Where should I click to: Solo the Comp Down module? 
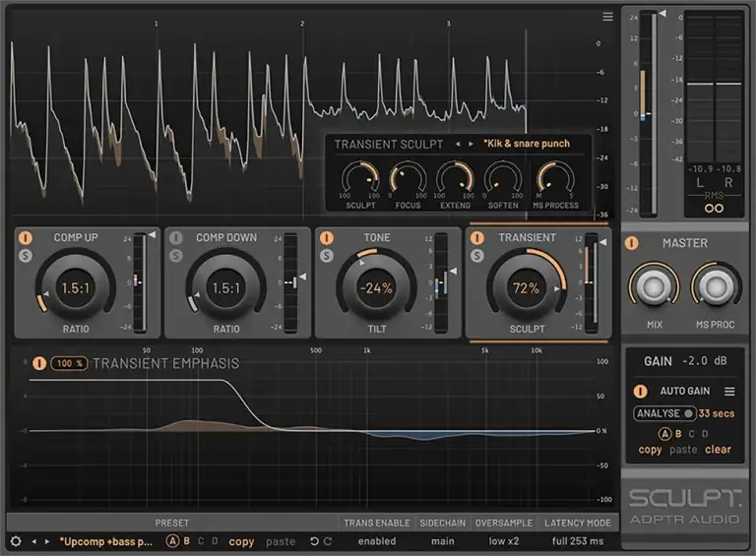coord(176,255)
